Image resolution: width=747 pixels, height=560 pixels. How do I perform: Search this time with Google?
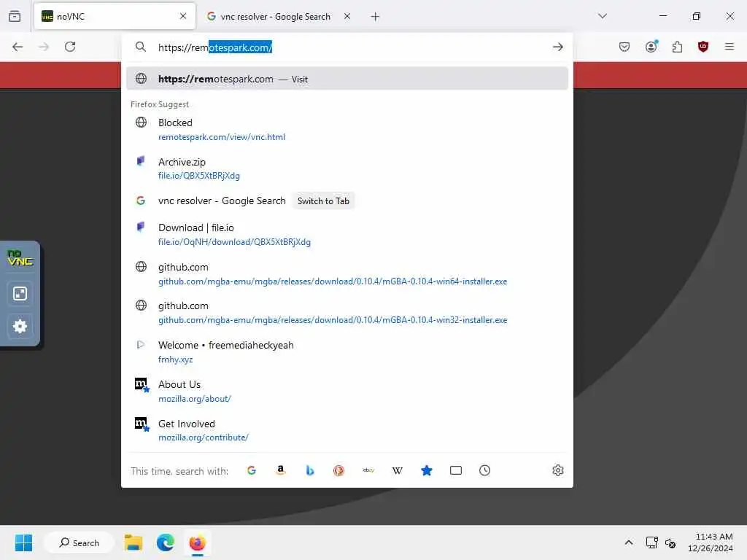tap(252, 470)
